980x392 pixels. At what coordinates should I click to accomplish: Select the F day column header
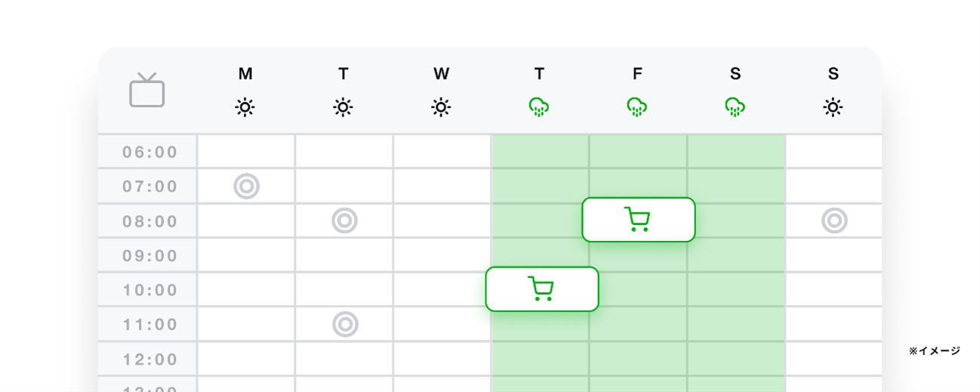637,74
